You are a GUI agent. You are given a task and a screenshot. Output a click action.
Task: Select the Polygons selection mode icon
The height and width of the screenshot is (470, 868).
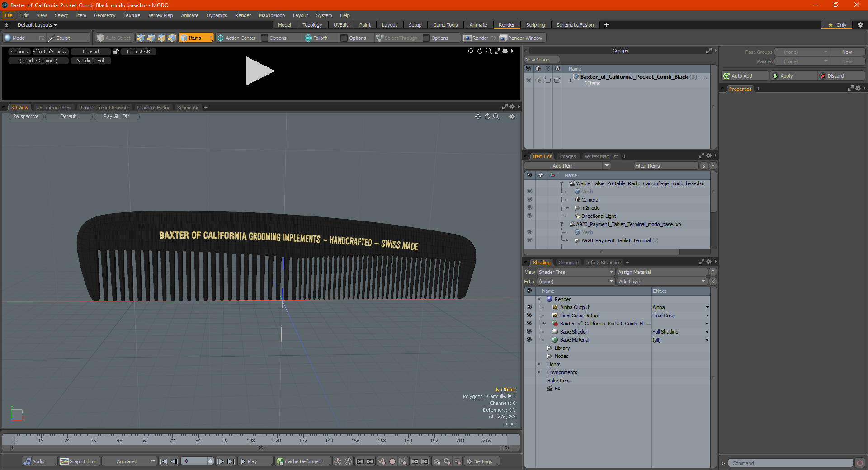[x=161, y=38]
